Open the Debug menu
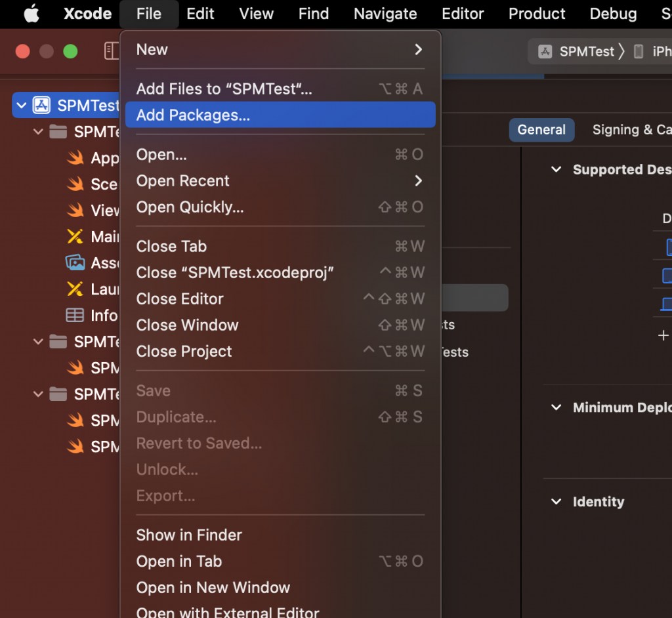The height and width of the screenshot is (618, 672). point(614,14)
